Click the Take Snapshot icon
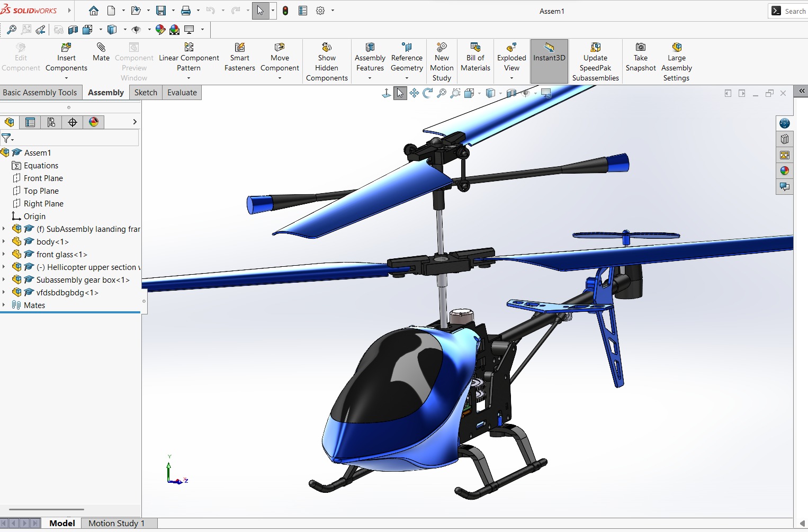This screenshot has height=532, width=808. 640,57
